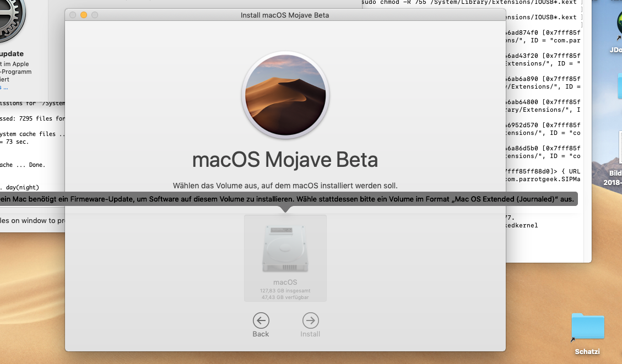Image resolution: width=622 pixels, height=364 pixels.
Task: Click the "ache ... Done." terminal line
Action: click(x=23, y=165)
